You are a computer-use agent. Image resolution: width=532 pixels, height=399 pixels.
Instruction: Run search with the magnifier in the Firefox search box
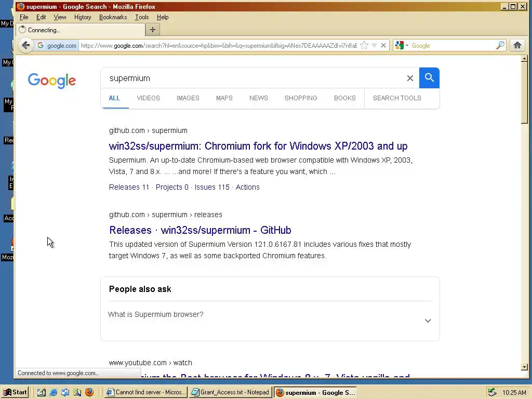pos(500,46)
